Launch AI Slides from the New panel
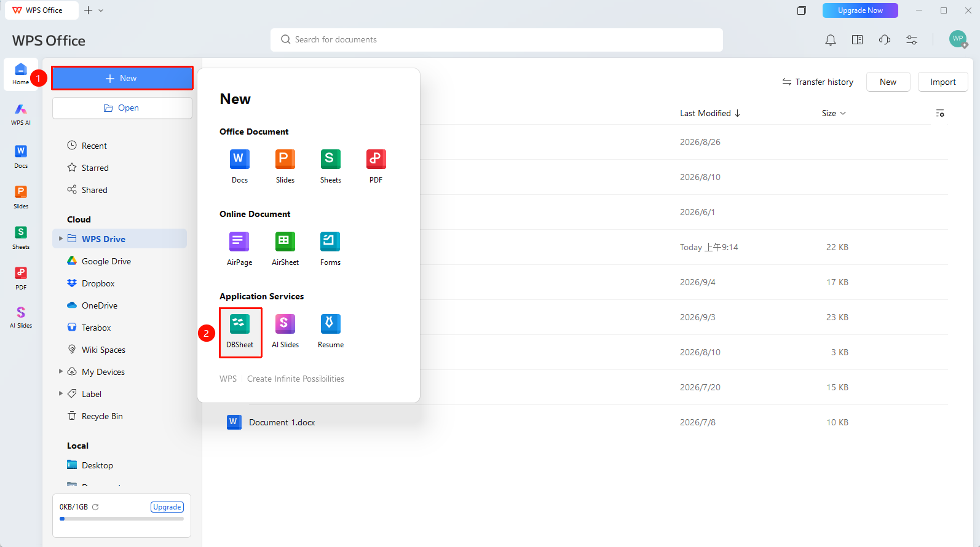Screen dimensions: 980x547 point(285,331)
